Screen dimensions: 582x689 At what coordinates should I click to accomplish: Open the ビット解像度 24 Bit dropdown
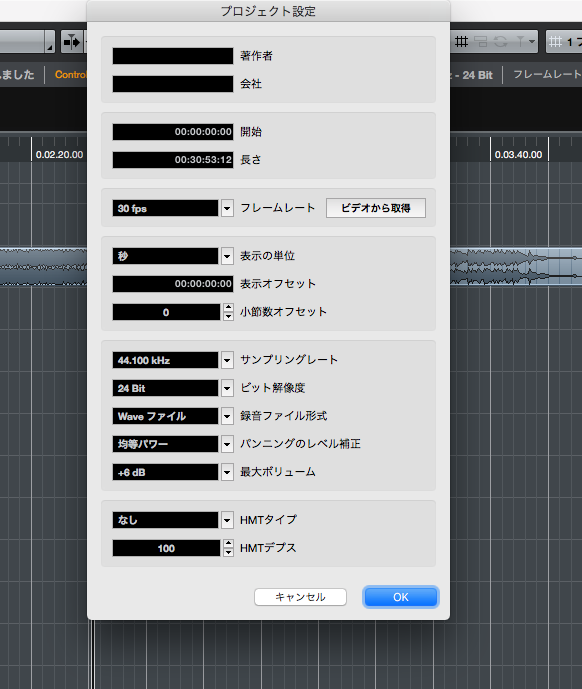point(227,388)
